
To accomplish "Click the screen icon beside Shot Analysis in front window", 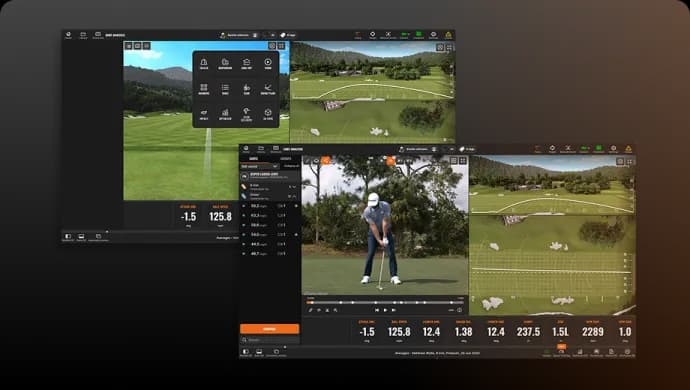I will 276,149.
